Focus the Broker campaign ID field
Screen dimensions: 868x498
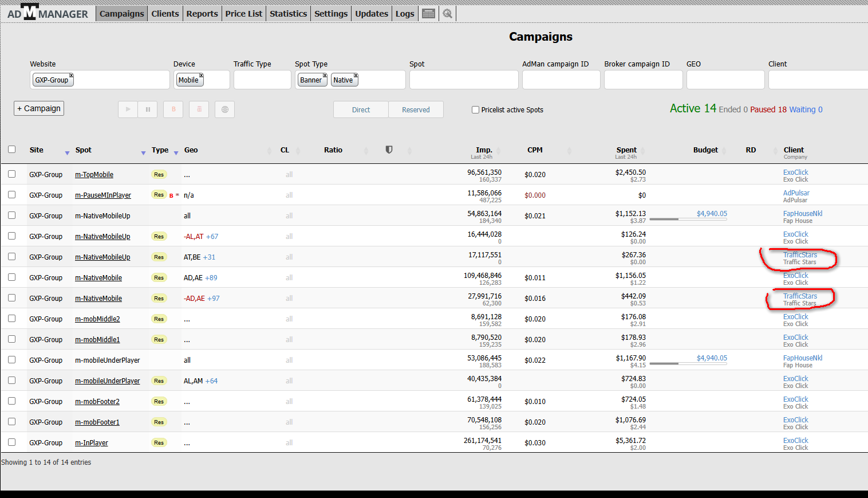644,80
